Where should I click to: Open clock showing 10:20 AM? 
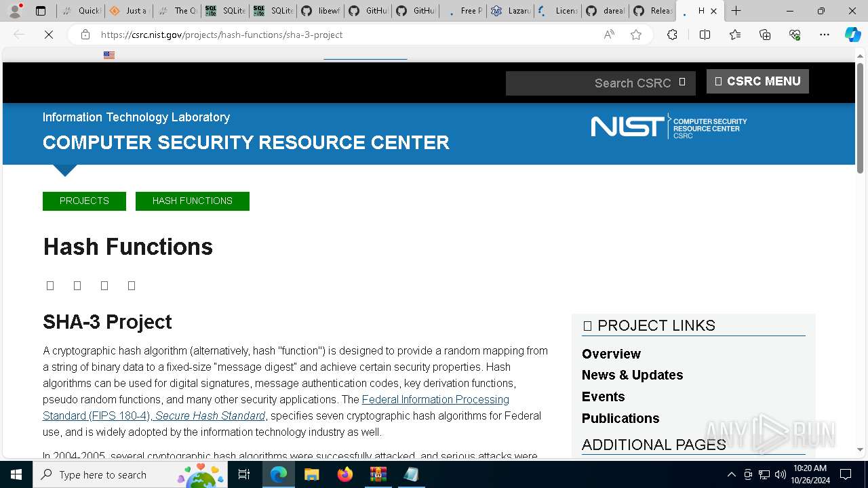tap(810, 474)
